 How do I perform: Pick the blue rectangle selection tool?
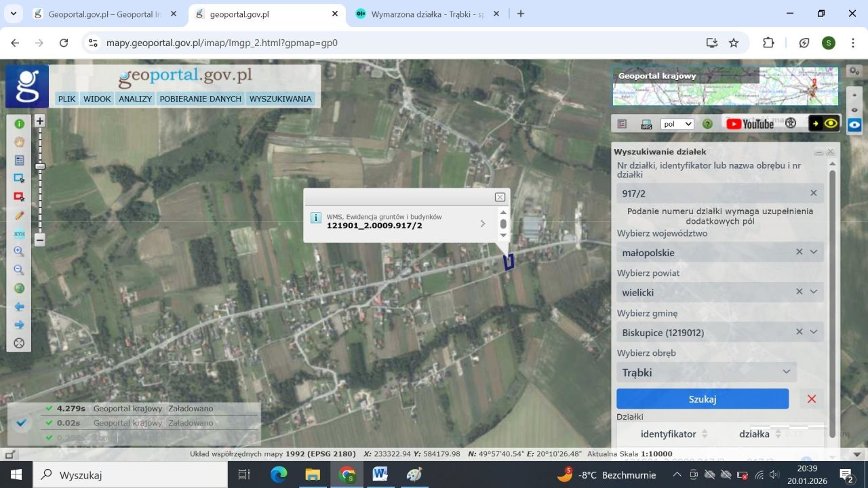[19, 178]
